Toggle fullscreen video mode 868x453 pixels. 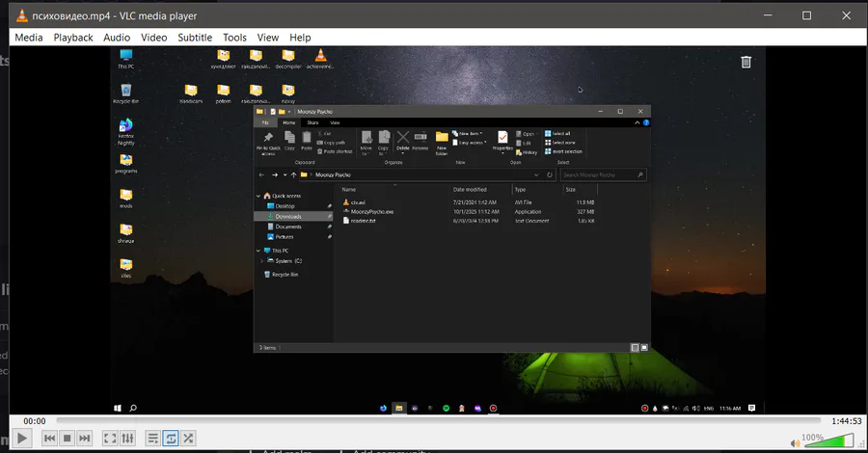110,439
